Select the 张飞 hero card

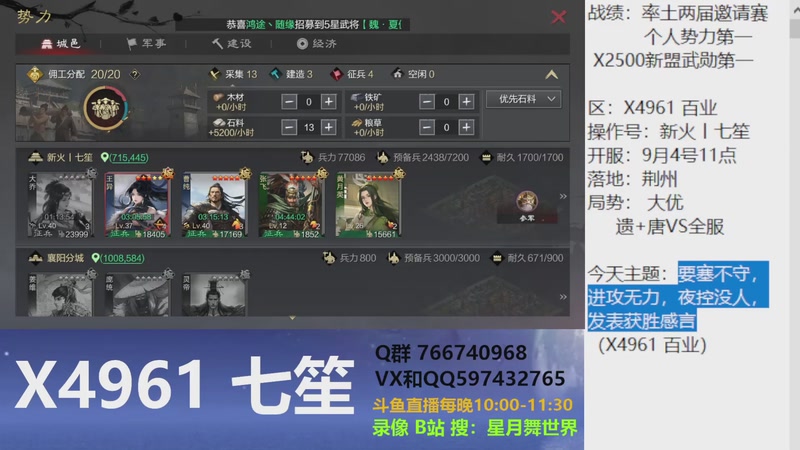(x=291, y=205)
